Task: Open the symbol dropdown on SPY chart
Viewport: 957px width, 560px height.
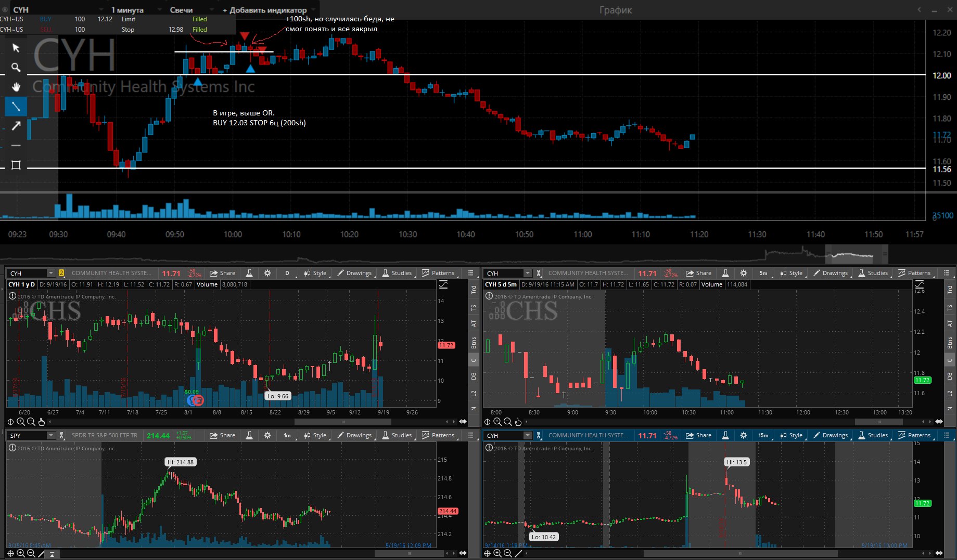Action: 50,435
